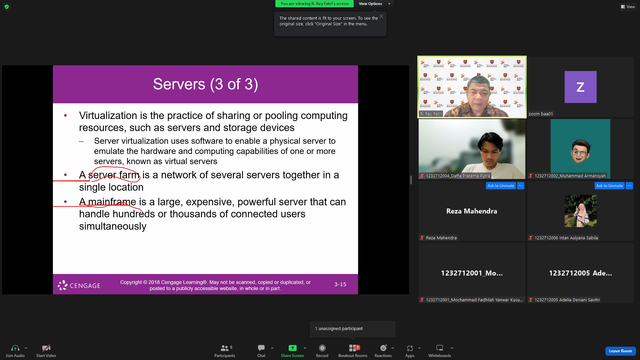The image size is (640, 360).
Task: Click the '1 unassigned participant' tooltip
Action: (353, 329)
